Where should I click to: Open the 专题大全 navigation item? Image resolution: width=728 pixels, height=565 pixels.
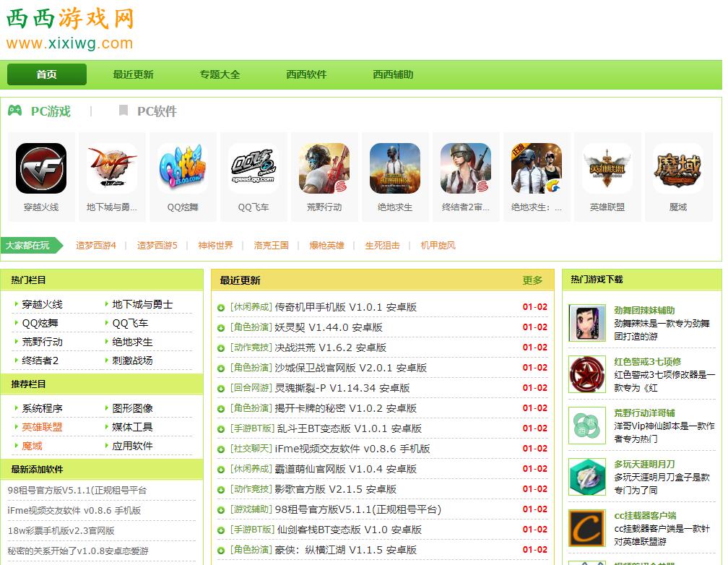[x=220, y=74]
